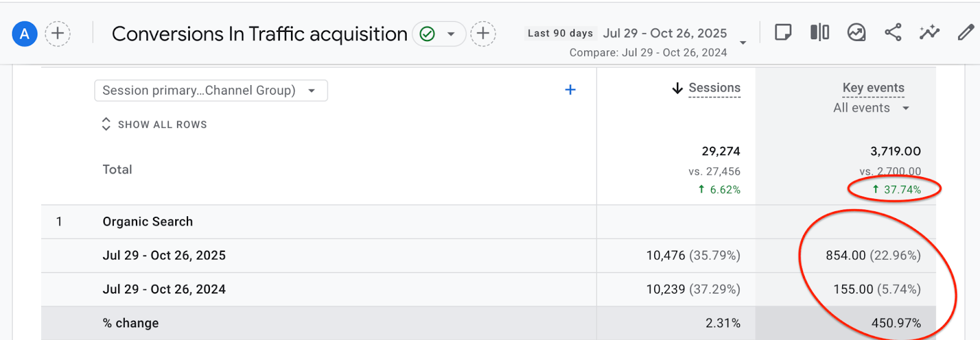Click the green report status checkmark
Screen dimensions: 980x340
[428, 34]
